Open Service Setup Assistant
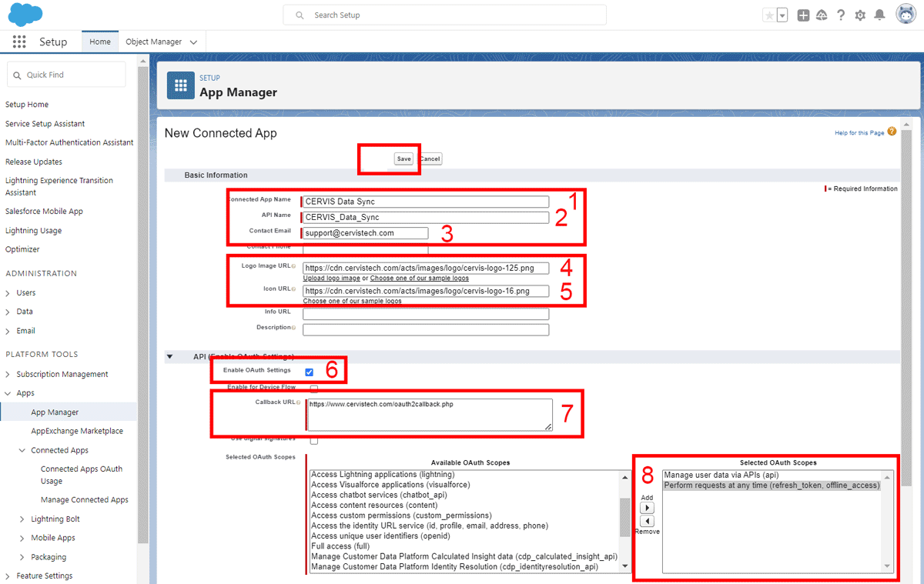This screenshot has height=584, width=924. tap(45, 124)
